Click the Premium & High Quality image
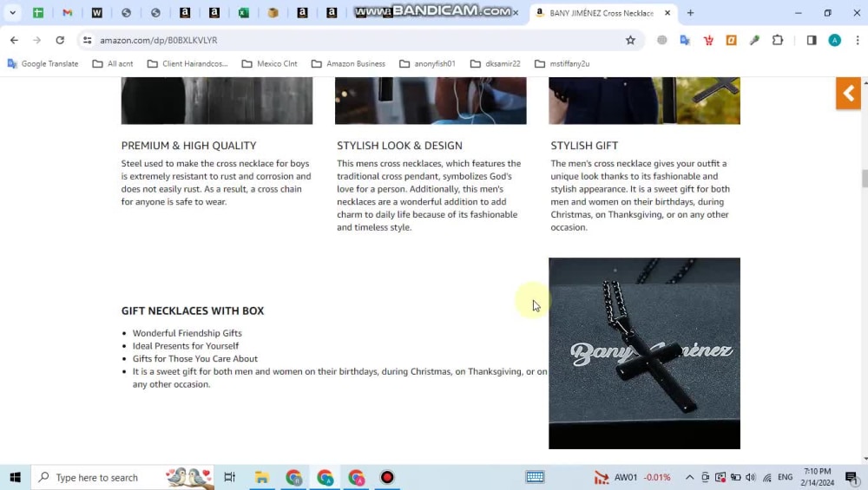 [217, 101]
